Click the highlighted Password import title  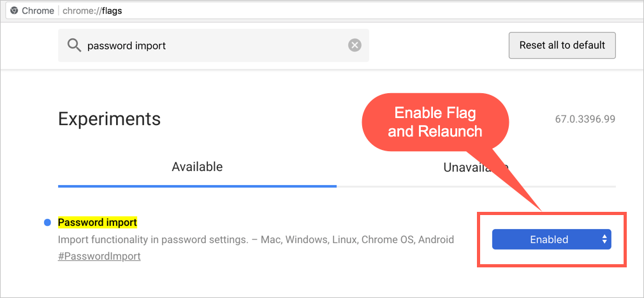click(98, 223)
